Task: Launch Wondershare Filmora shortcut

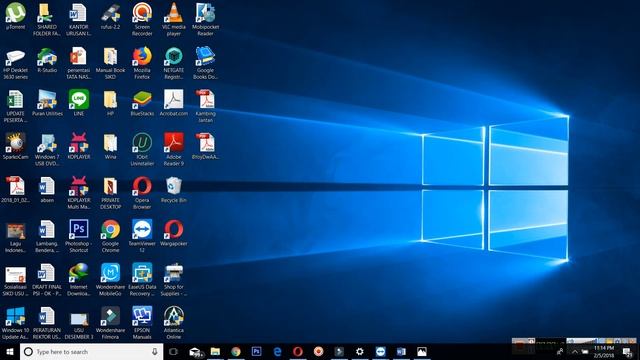Action: click(110, 323)
